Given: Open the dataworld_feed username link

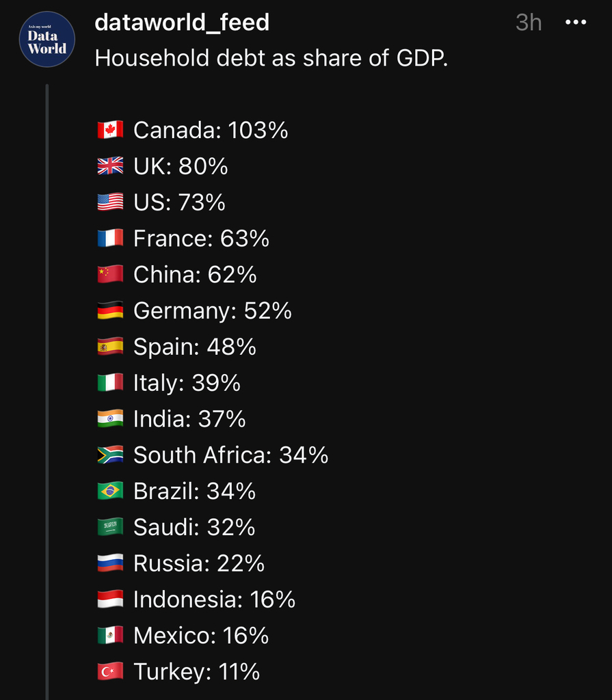Looking at the screenshot, I should 182,23.
